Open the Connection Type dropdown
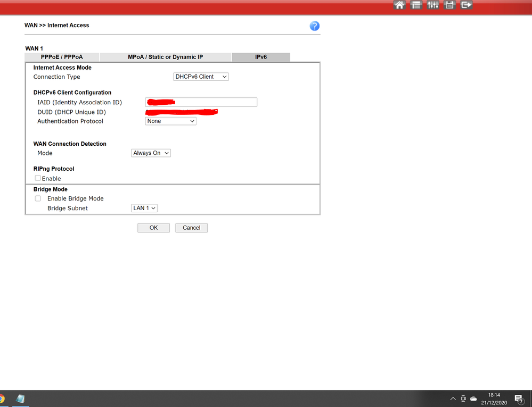This screenshot has width=532, height=407. pos(201,76)
